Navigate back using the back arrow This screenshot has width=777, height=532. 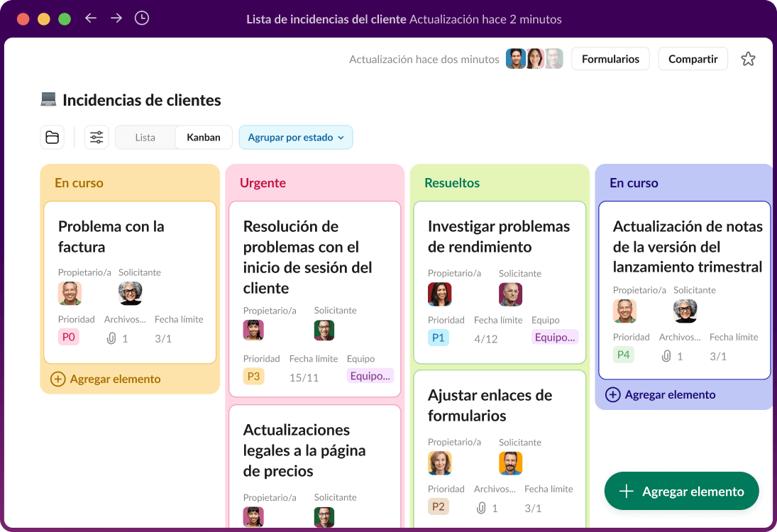(x=91, y=18)
